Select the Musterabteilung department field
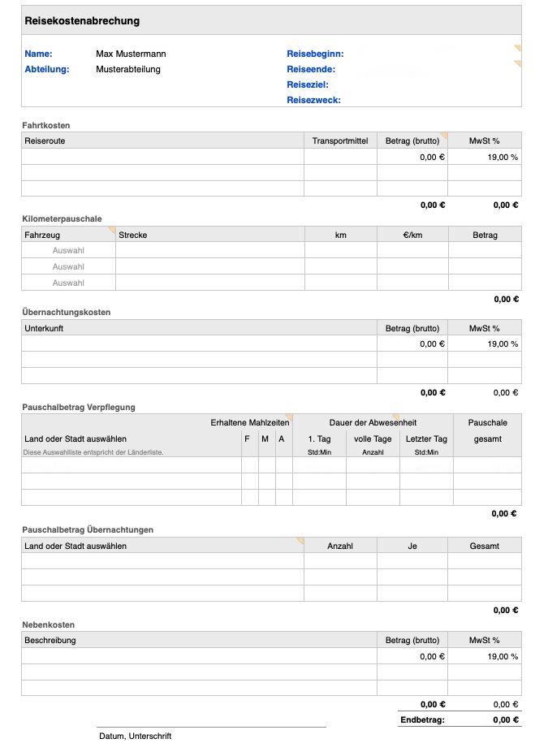The height and width of the screenshot is (756, 548). coord(128,69)
